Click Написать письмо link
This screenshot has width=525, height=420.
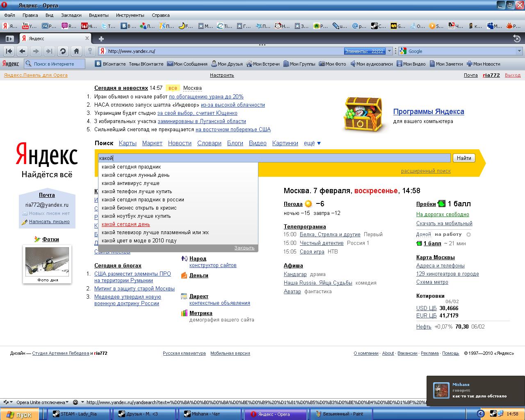(x=49, y=221)
